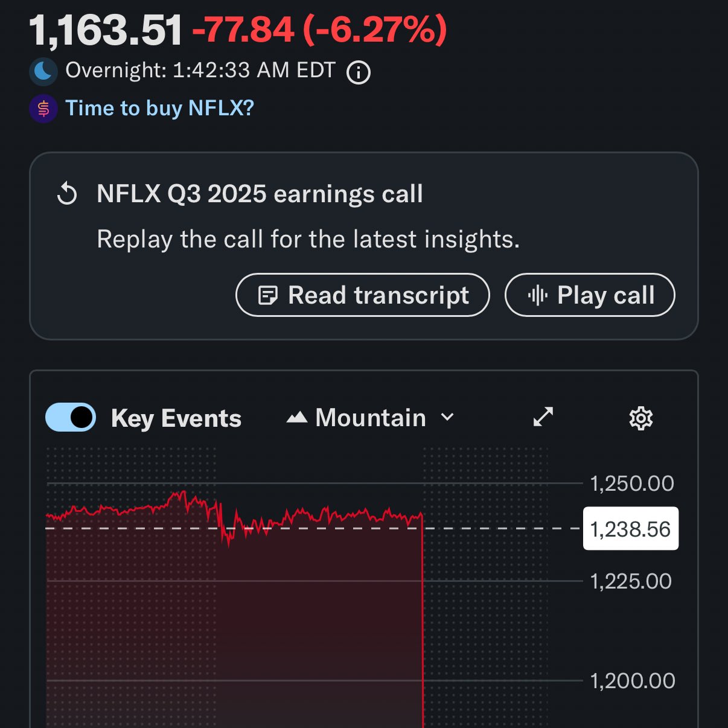
Task: Open the "Time to buy NFLX?" link
Action: pos(159,109)
